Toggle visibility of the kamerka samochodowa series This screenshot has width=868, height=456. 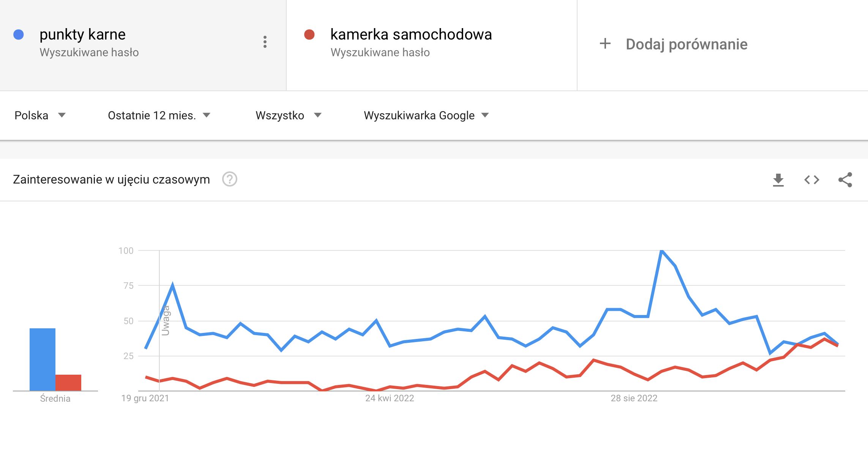click(309, 35)
